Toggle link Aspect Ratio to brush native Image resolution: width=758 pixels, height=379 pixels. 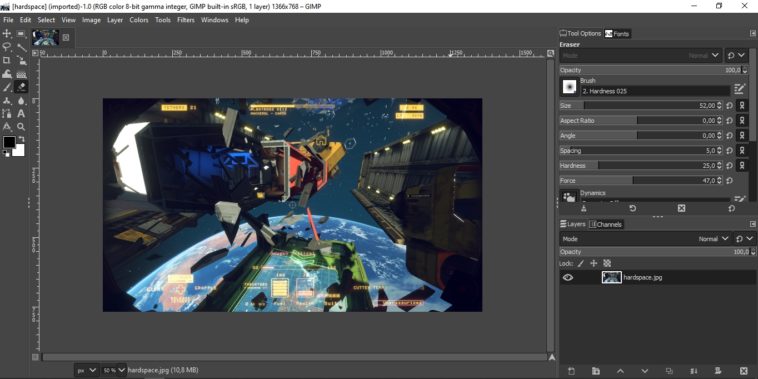pyautogui.click(x=742, y=120)
